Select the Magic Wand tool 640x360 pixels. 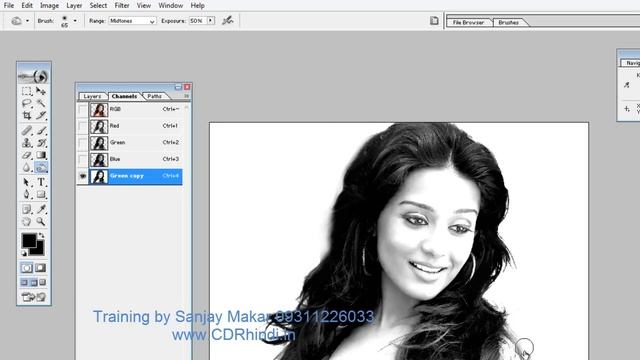point(41,103)
